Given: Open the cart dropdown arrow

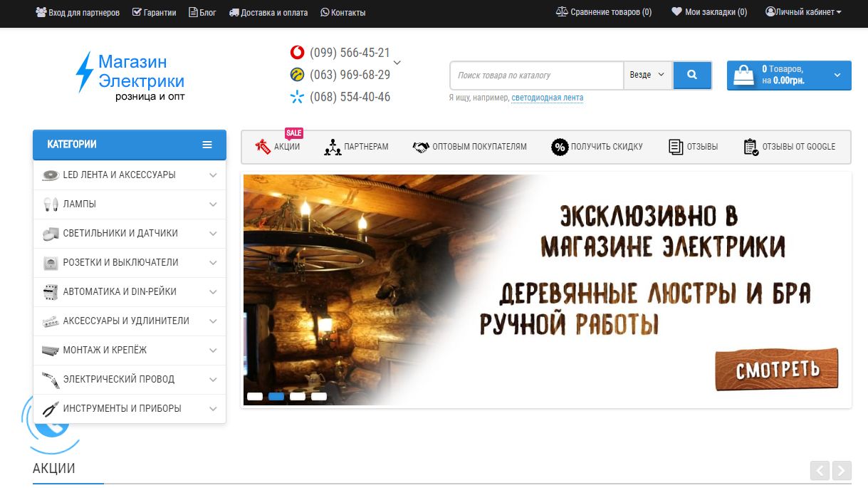Looking at the screenshot, I should 837,75.
